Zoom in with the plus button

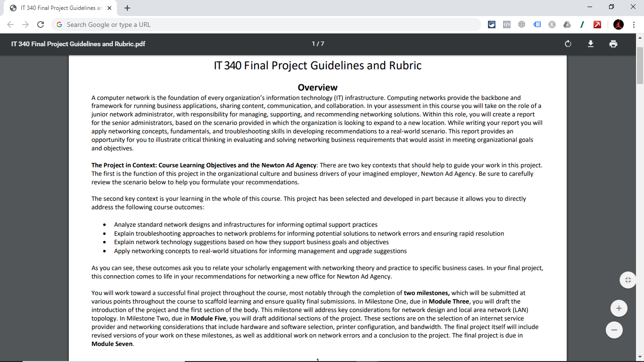(x=619, y=308)
